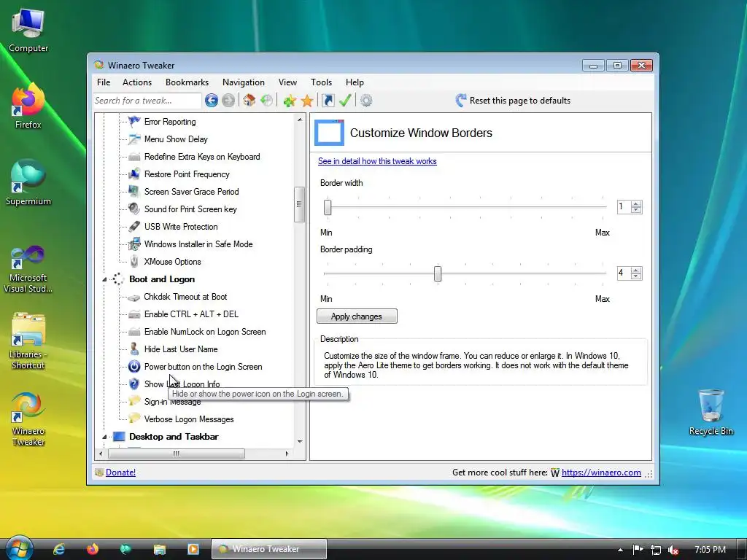Click the blue Back navigation arrow
This screenshot has height=560, width=747.
click(212, 101)
